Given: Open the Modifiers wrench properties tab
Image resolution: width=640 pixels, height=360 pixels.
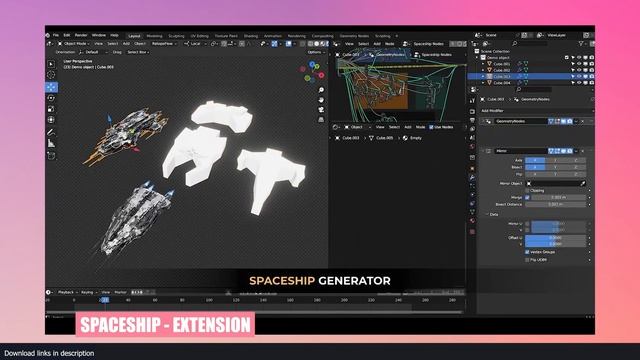Looking at the screenshot, I should (x=472, y=178).
